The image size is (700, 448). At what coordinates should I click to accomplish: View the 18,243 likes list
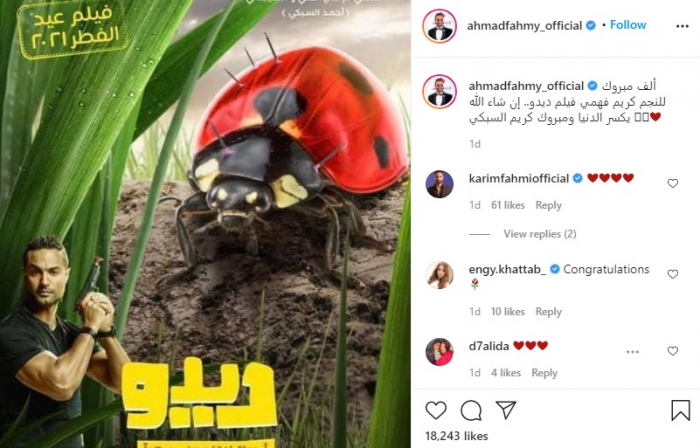pyautogui.click(x=456, y=436)
